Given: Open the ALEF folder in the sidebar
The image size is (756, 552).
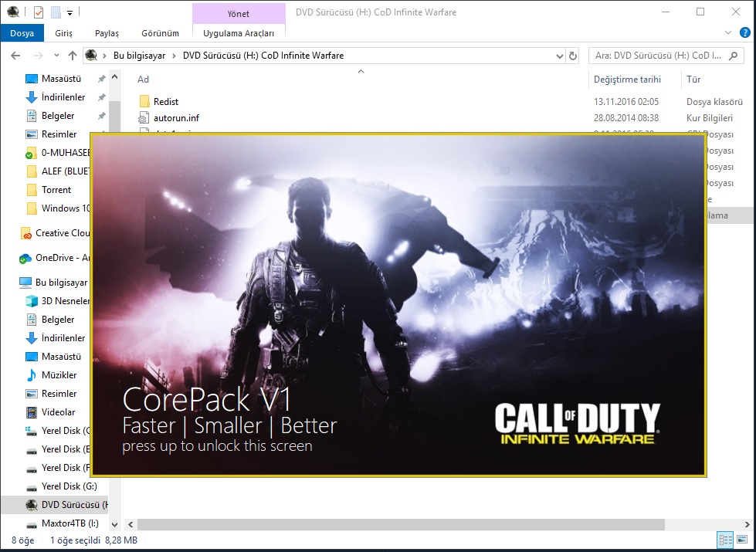Looking at the screenshot, I should tap(57, 171).
